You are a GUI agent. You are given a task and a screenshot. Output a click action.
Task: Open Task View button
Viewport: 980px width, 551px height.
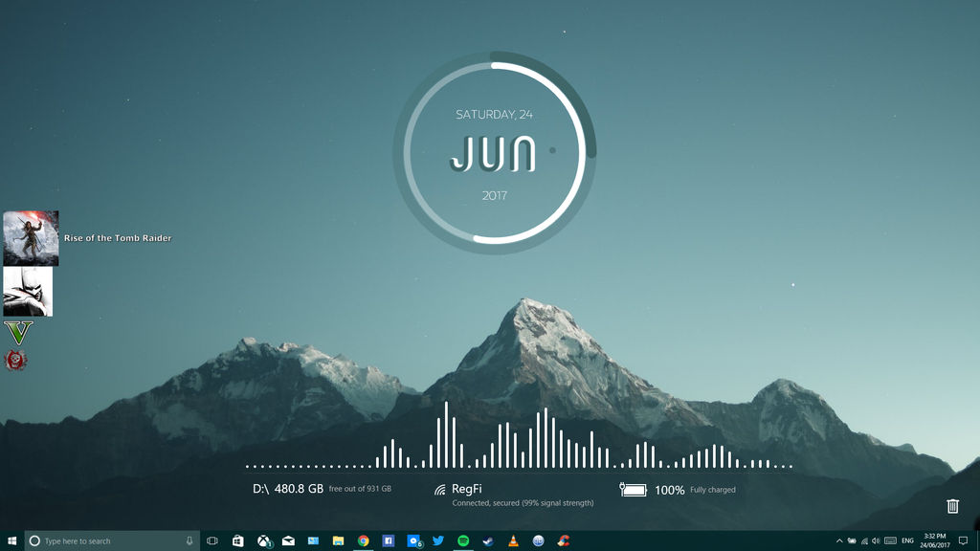(212, 540)
